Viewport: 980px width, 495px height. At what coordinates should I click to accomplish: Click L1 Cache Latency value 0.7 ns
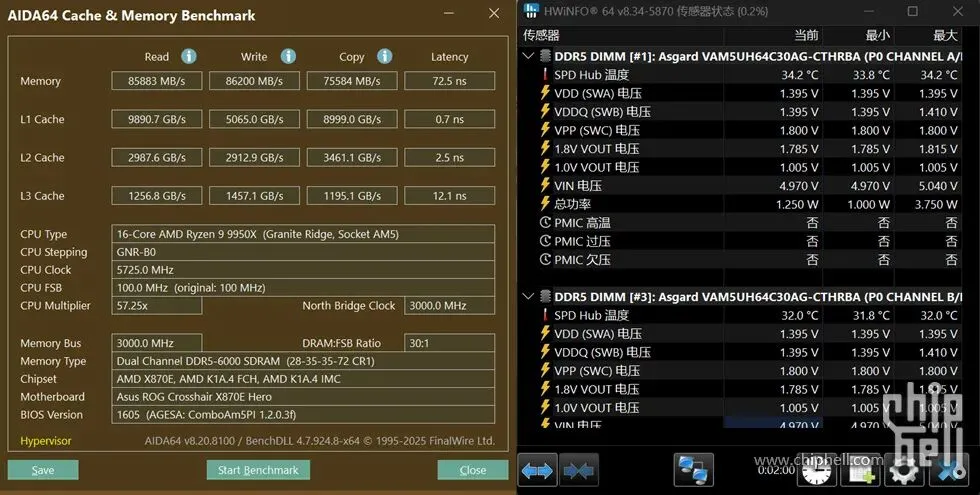tap(450, 119)
